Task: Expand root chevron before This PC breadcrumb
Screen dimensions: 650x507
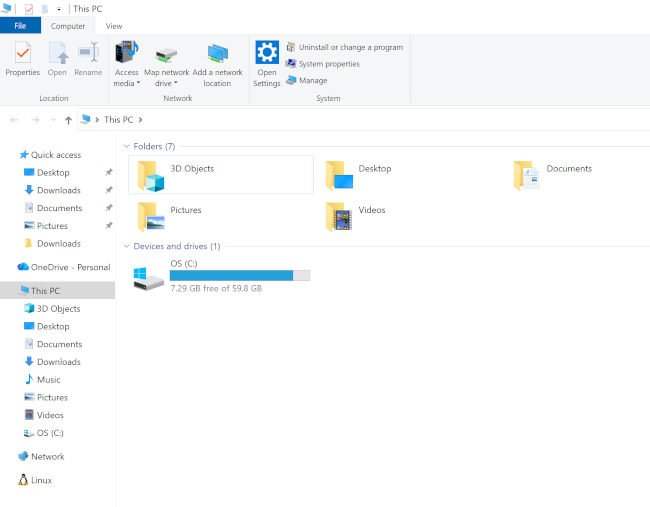Action: tap(97, 120)
